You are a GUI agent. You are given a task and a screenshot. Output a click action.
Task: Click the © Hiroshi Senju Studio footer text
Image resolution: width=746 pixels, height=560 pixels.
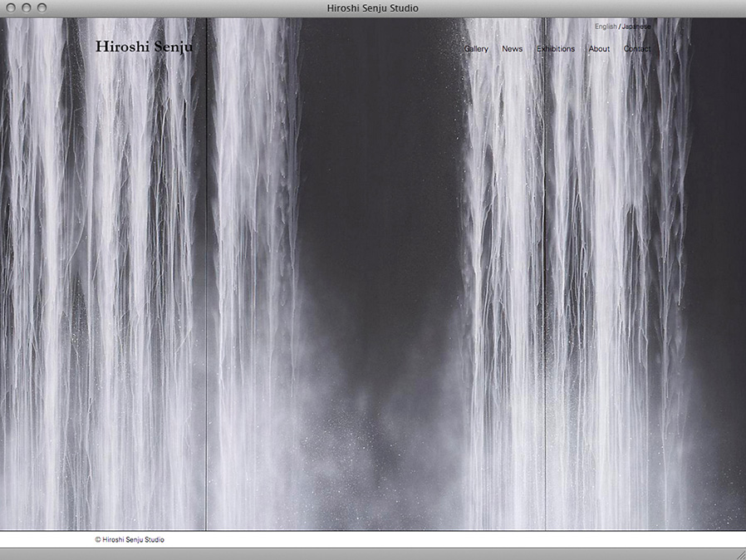pos(130,539)
